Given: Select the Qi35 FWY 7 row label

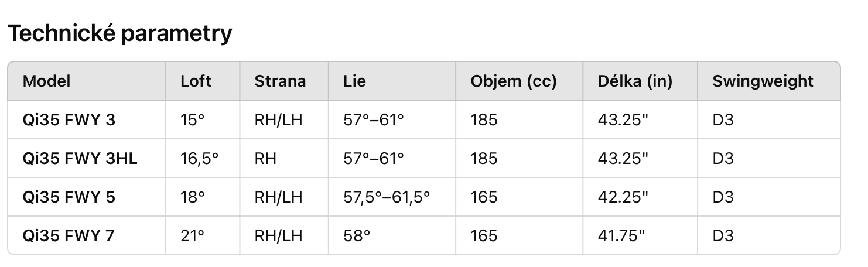Looking at the screenshot, I should click(69, 235).
